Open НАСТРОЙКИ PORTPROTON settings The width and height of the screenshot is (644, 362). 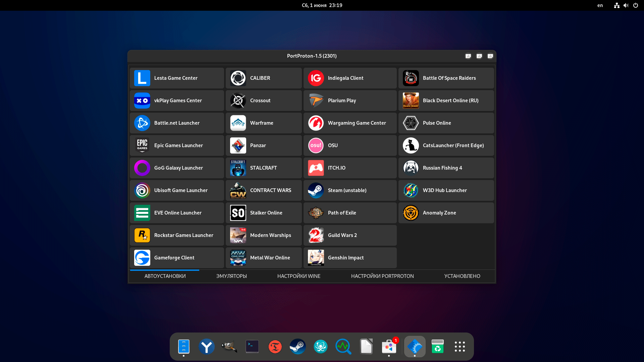pos(382,276)
